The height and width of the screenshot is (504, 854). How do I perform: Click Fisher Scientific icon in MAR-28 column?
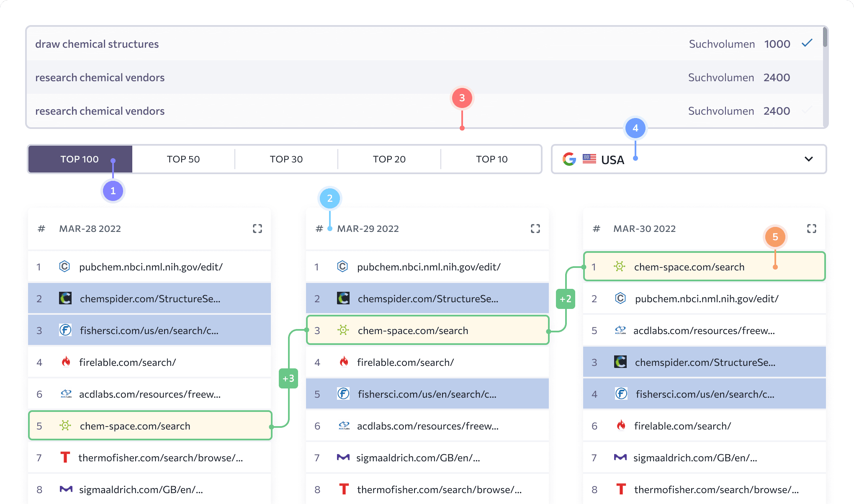point(65,330)
